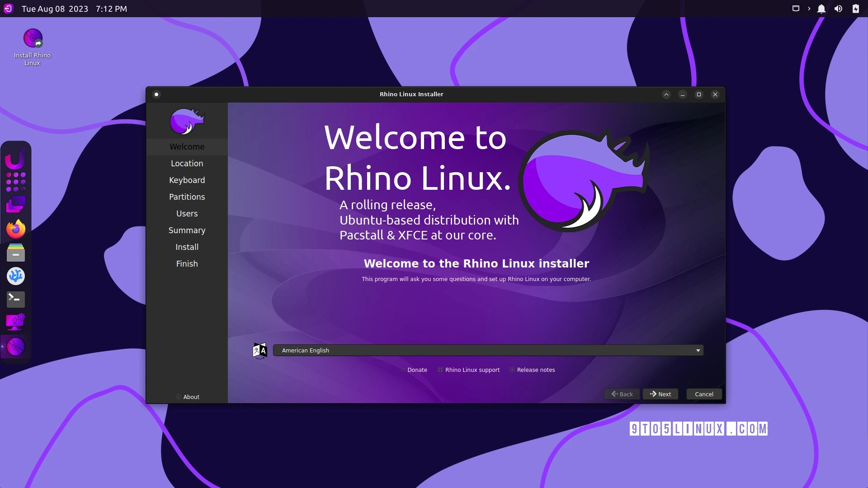Open Firefox from the dock
The width and height of the screenshot is (868, 488).
click(x=16, y=229)
